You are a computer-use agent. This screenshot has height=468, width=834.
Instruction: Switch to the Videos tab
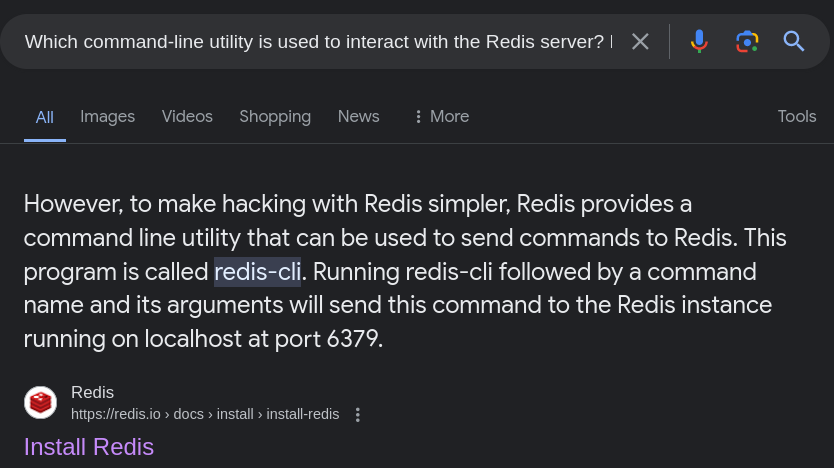pos(187,116)
